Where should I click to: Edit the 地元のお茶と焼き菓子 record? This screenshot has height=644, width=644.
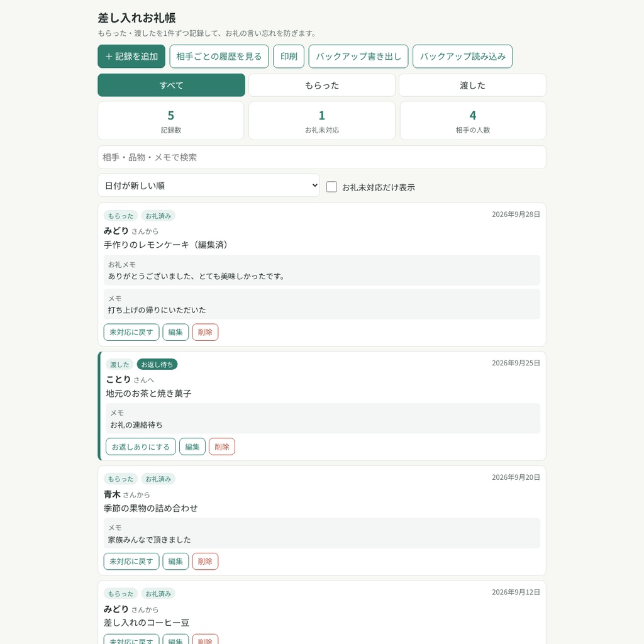(x=192, y=447)
